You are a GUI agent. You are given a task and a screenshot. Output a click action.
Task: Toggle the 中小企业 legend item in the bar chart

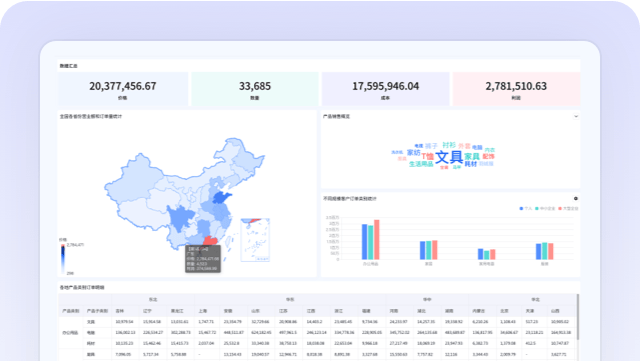point(545,209)
